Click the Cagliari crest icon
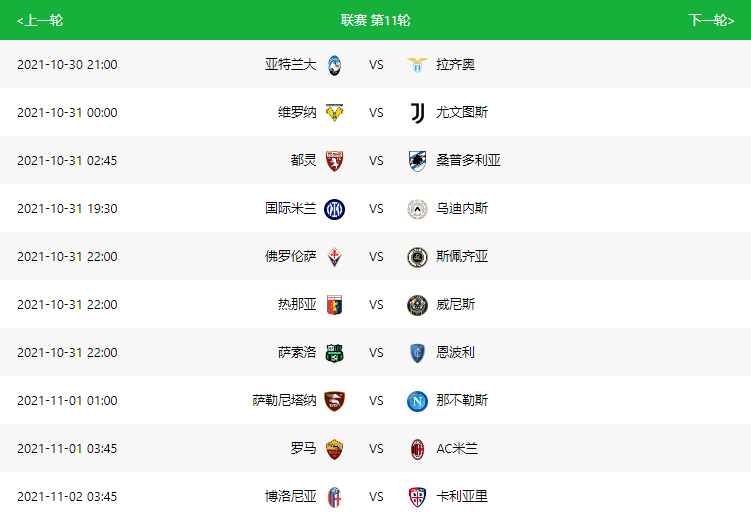751x519 pixels. click(417, 497)
